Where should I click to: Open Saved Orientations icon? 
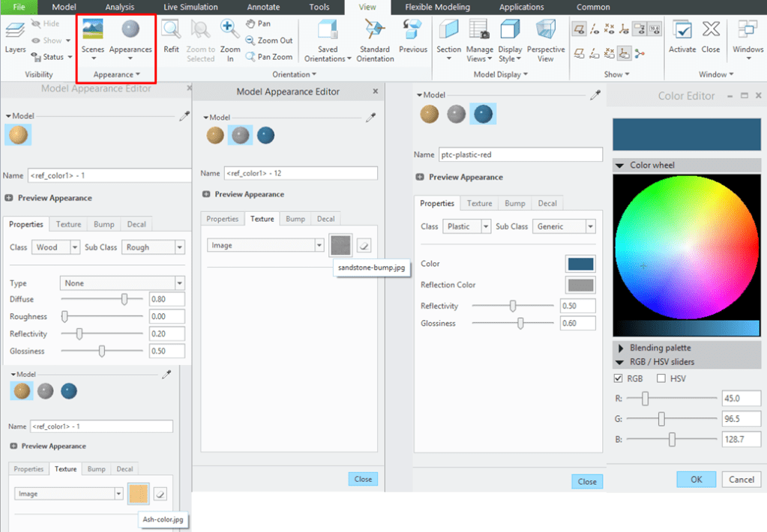(x=328, y=31)
